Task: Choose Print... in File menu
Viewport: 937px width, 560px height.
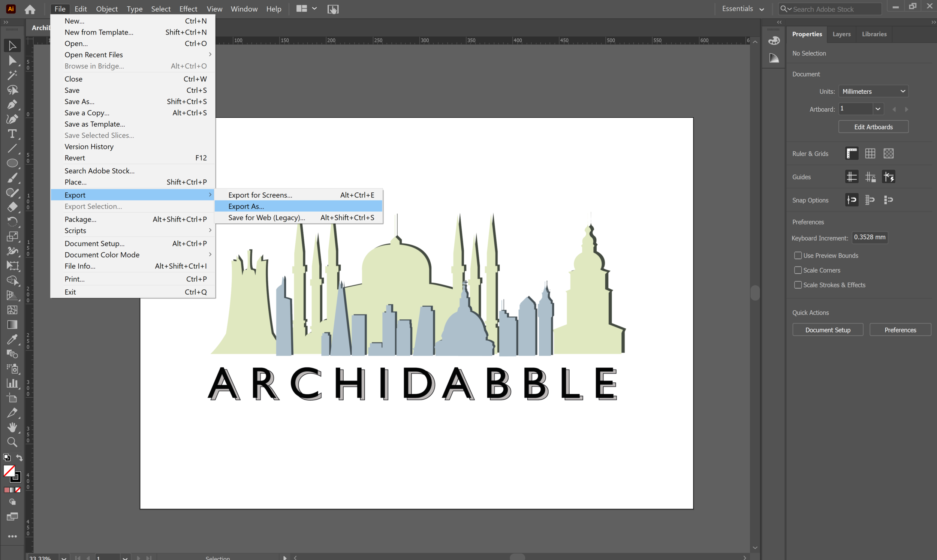Action: [x=133, y=279]
